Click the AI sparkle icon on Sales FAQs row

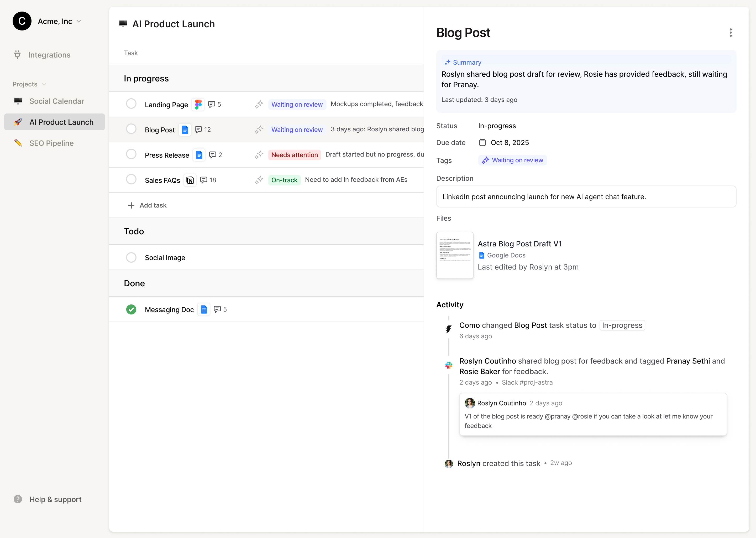coord(259,180)
